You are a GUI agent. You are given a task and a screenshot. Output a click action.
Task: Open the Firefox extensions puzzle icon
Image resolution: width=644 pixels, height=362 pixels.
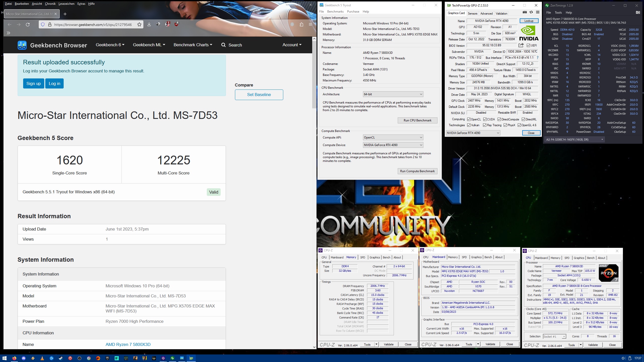[x=301, y=24]
